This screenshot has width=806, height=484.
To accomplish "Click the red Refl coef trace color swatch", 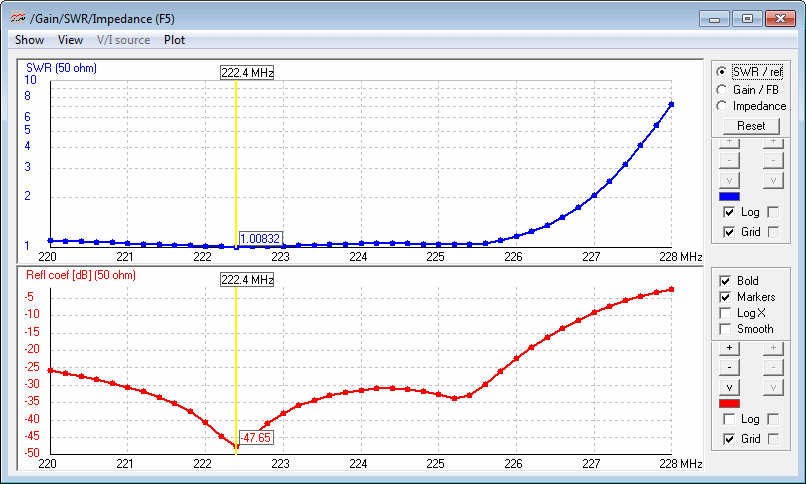I will tap(729, 403).
